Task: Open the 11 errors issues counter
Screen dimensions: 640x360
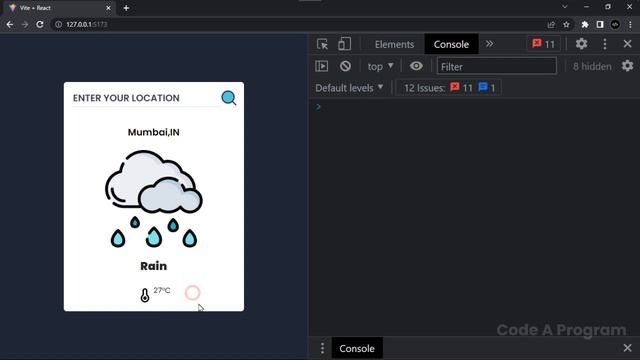Action: click(x=544, y=44)
